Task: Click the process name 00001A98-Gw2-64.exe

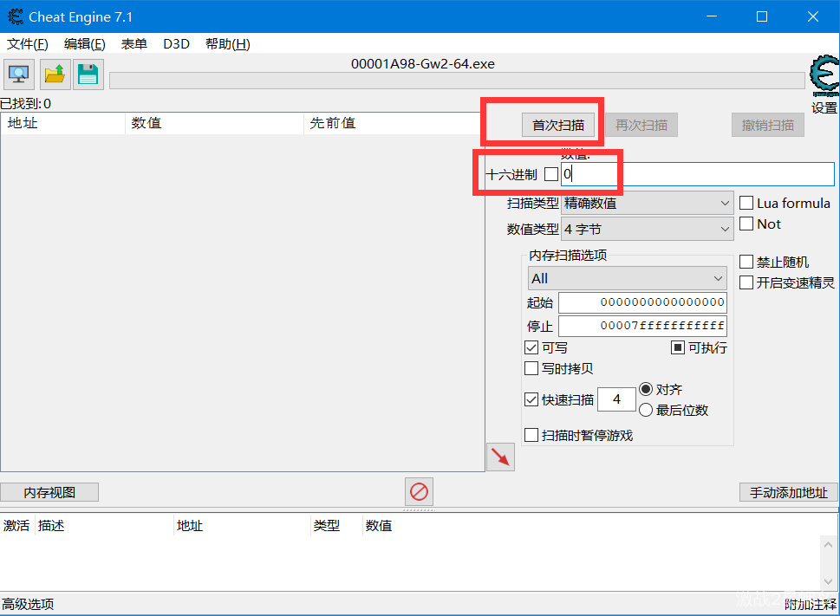Action: tap(423, 64)
